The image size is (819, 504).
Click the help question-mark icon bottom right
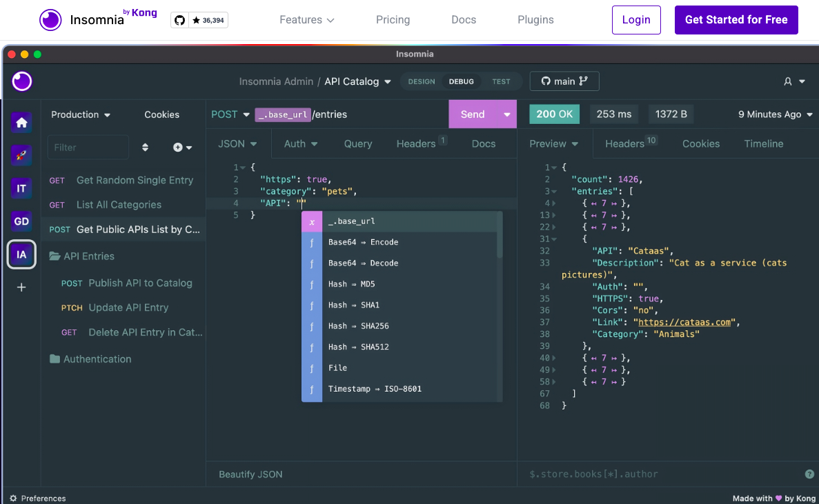click(810, 474)
